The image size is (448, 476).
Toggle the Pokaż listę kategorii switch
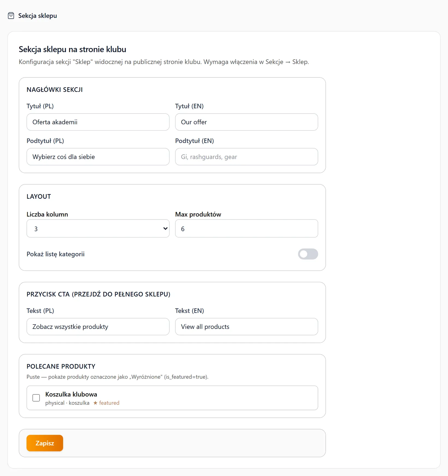point(308,254)
